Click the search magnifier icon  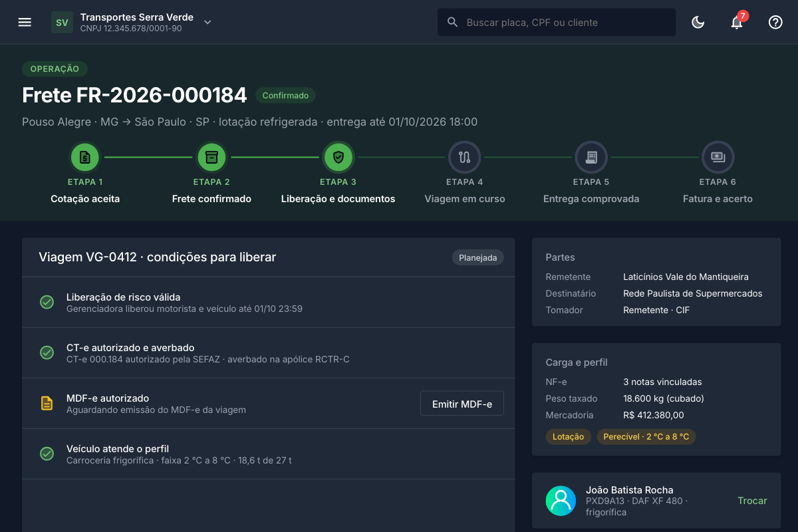click(453, 22)
